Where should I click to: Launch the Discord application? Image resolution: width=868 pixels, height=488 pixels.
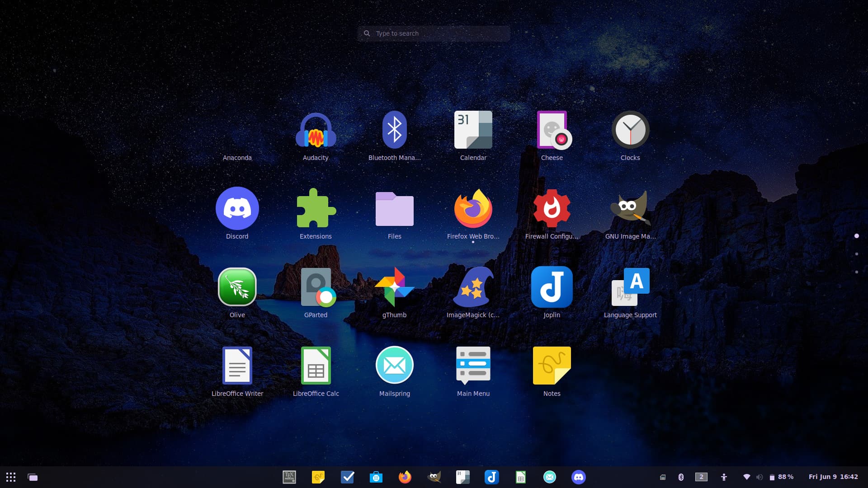237,209
